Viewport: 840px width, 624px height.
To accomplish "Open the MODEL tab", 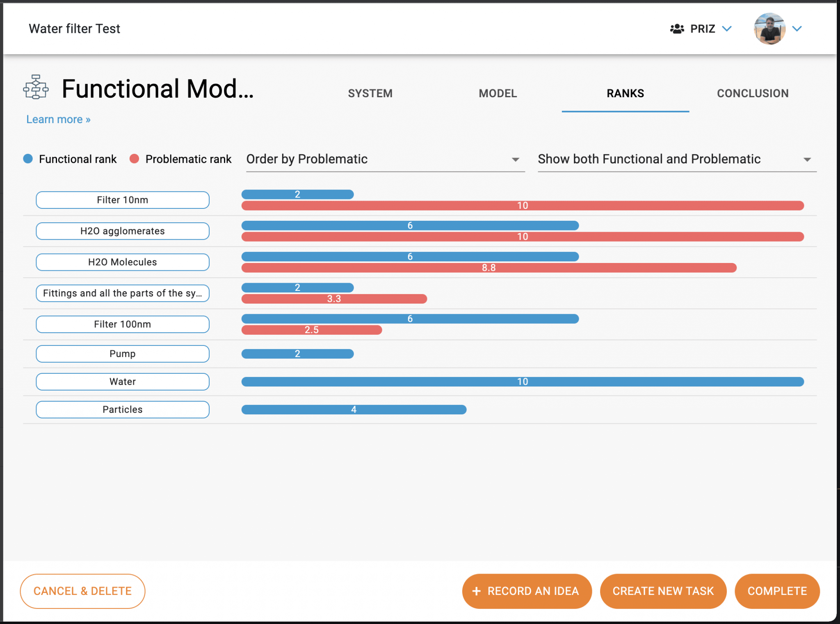I will [498, 93].
